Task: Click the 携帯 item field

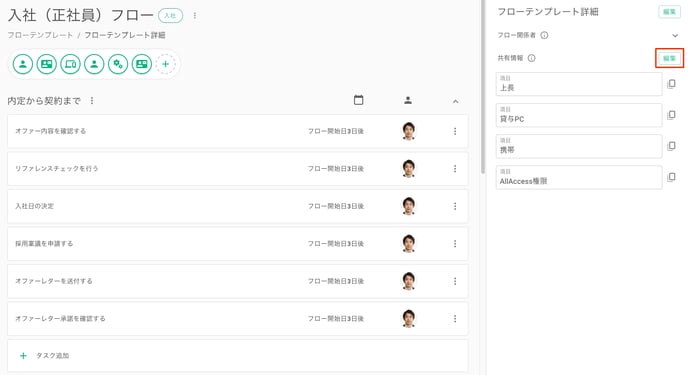Action: tap(579, 146)
